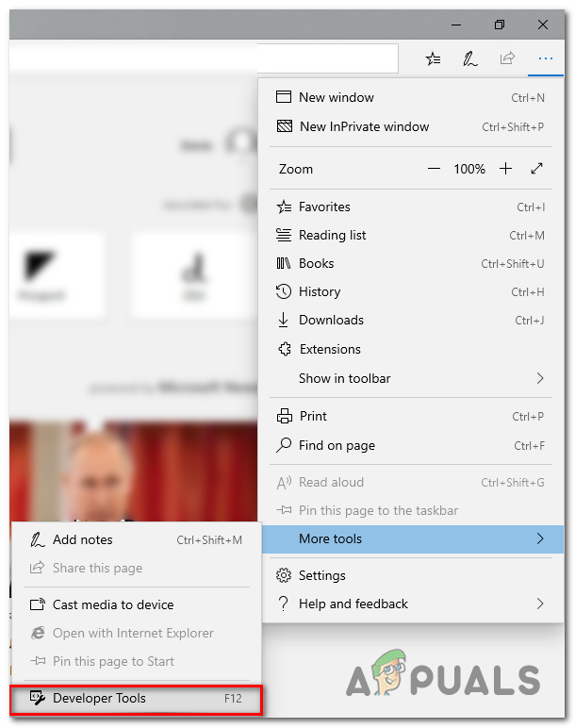Click the second blurred top site tile
The image size is (575, 728).
(193, 274)
